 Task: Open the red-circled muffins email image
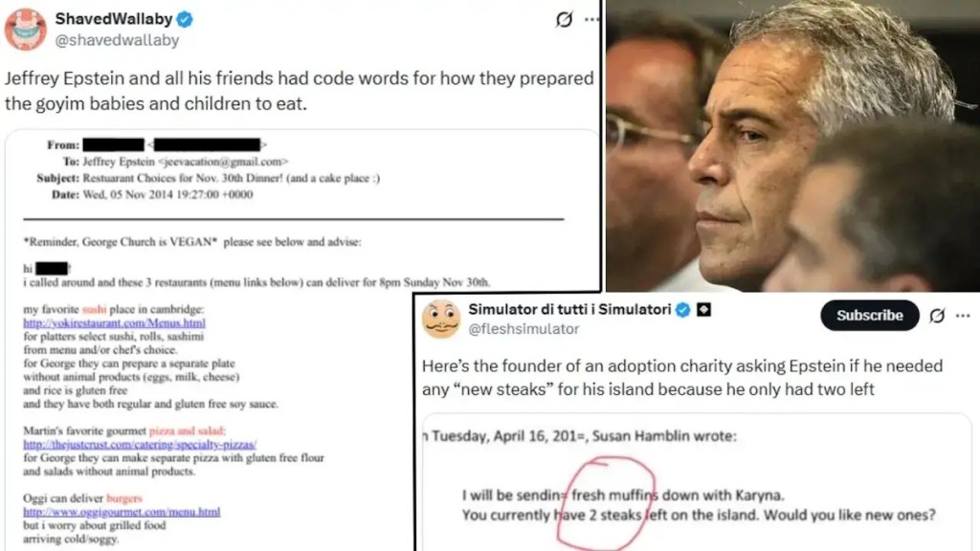coord(697,482)
